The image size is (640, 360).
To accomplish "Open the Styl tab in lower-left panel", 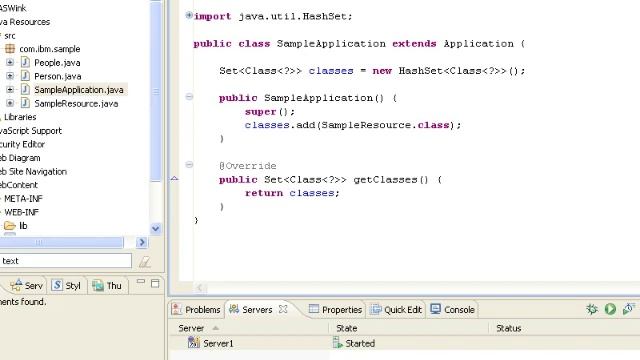I will (67, 286).
